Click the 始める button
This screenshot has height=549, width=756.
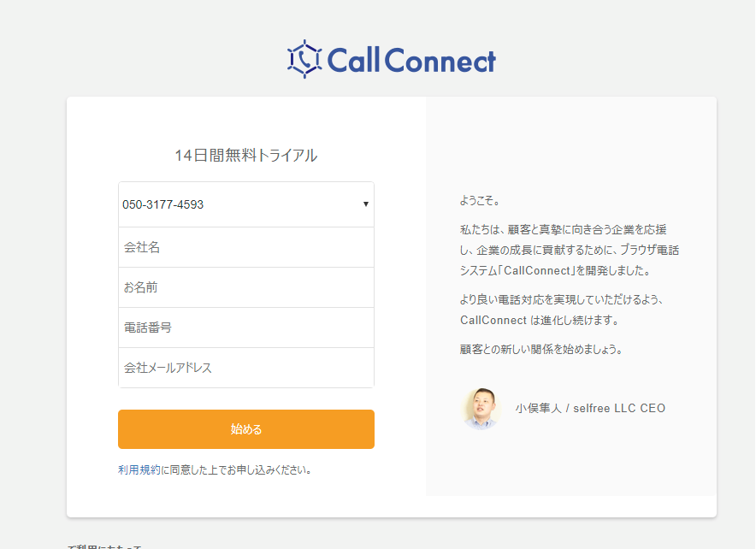[x=246, y=428]
